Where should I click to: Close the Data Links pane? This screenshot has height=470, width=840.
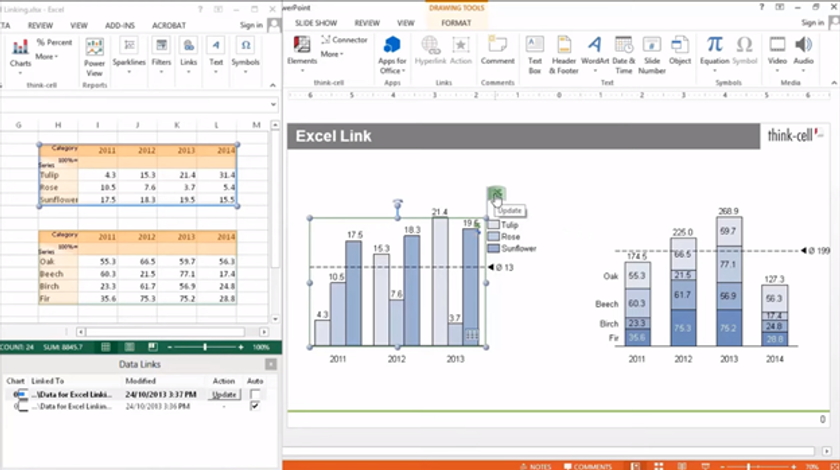point(271,364)
